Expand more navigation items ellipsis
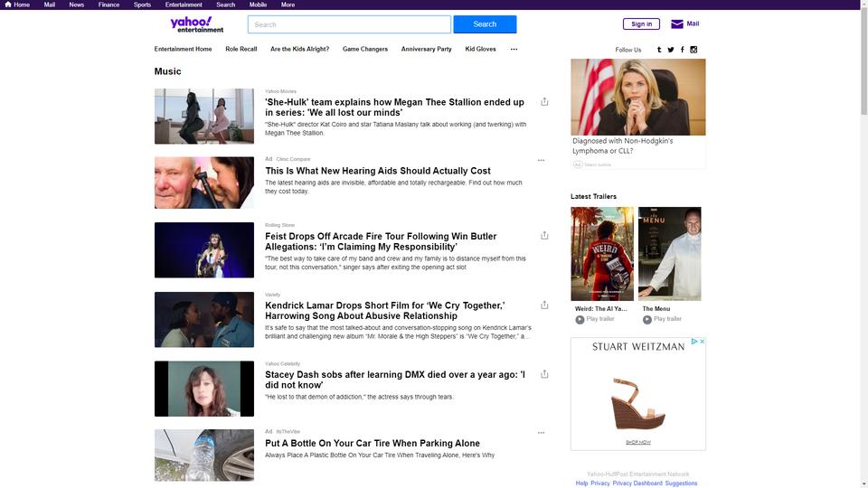Screen dimensions: 868x488 [x=514, y=49]
